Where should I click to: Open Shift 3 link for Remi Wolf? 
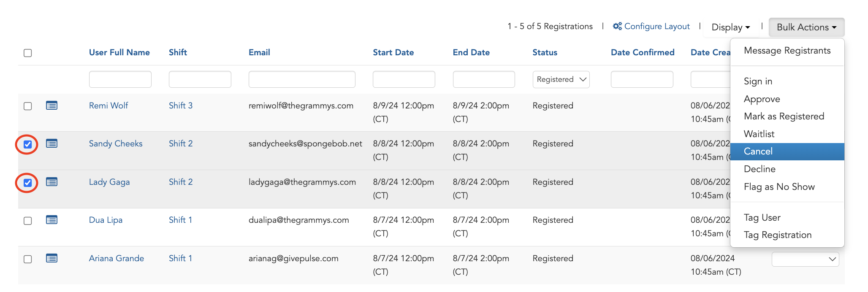point(181,105)
